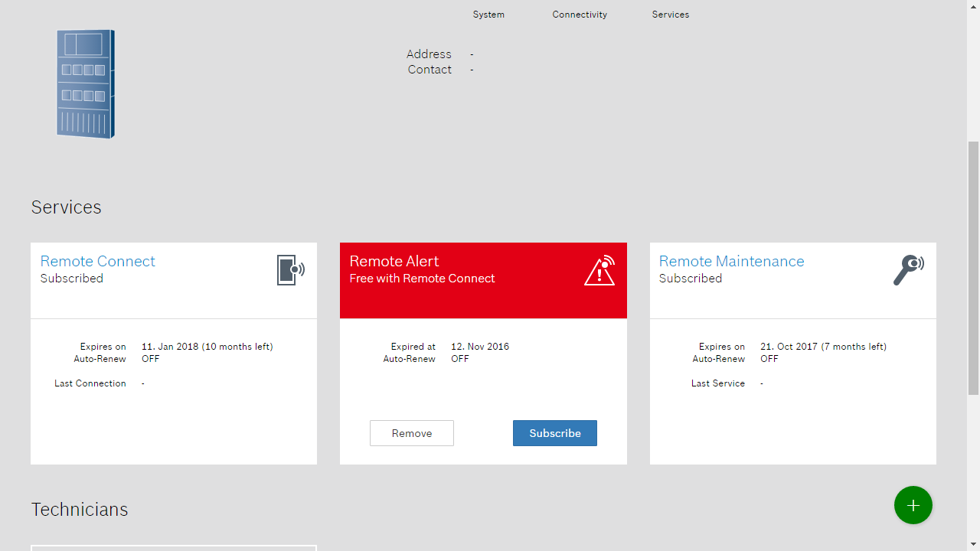Open the Connectivity tab

(580, 15)
